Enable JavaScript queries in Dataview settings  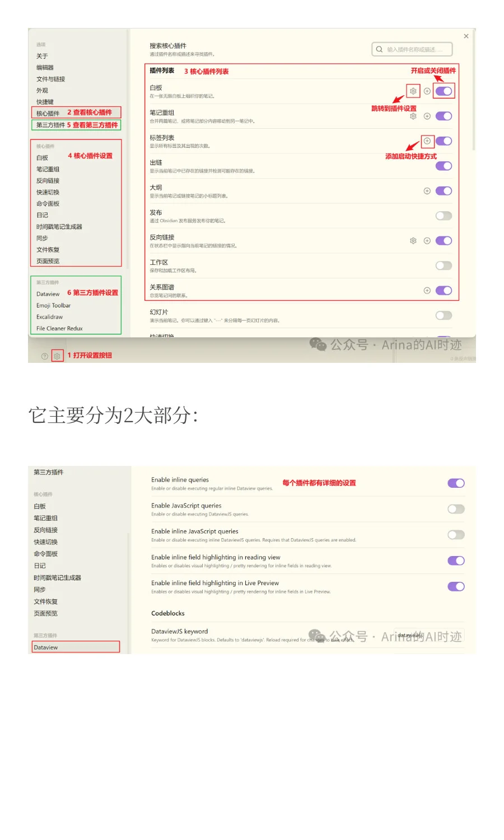pos(455,508)
